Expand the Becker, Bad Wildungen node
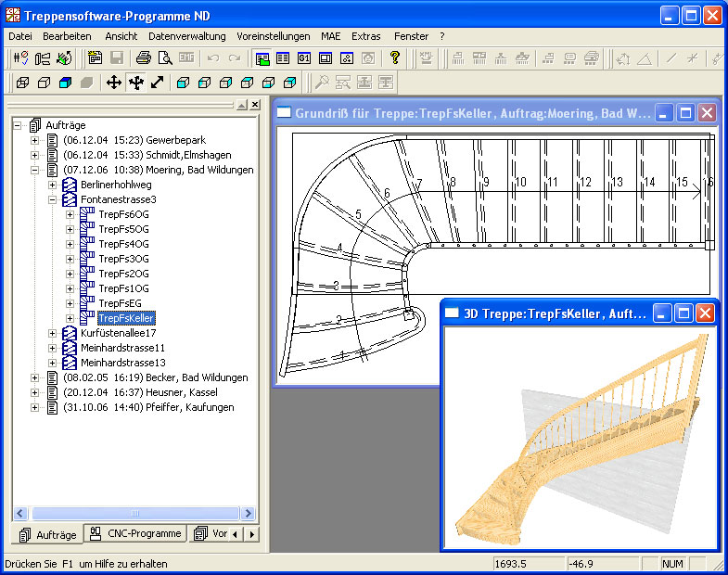This screenshot has width=728, height=575. coord(35,378)
